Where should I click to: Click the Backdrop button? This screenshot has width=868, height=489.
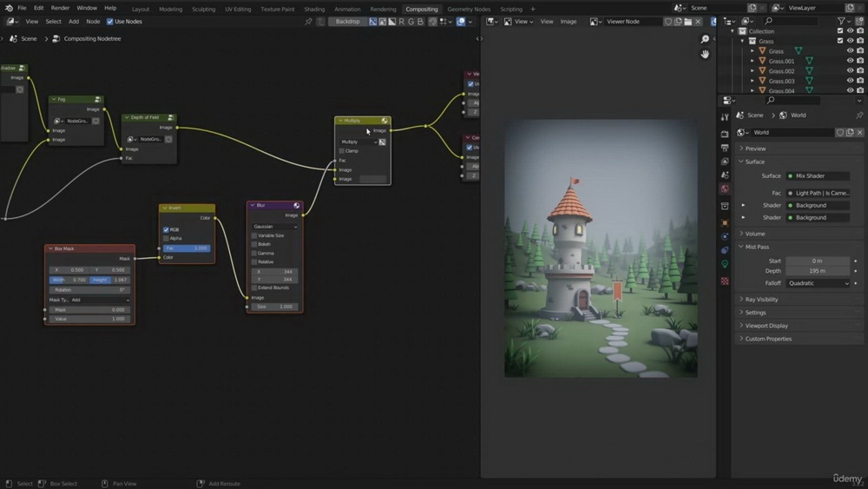pos(348,22)
